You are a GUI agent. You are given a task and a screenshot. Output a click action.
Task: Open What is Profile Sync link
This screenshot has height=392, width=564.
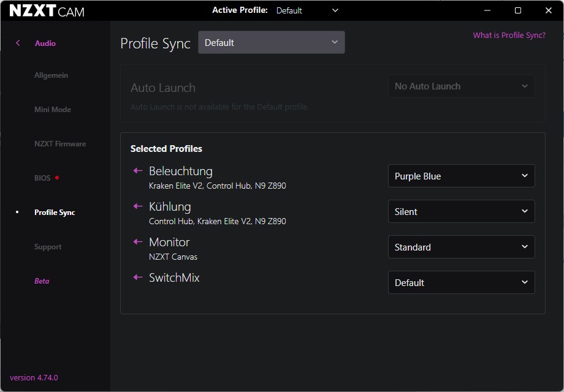click(x=509, y=36)
